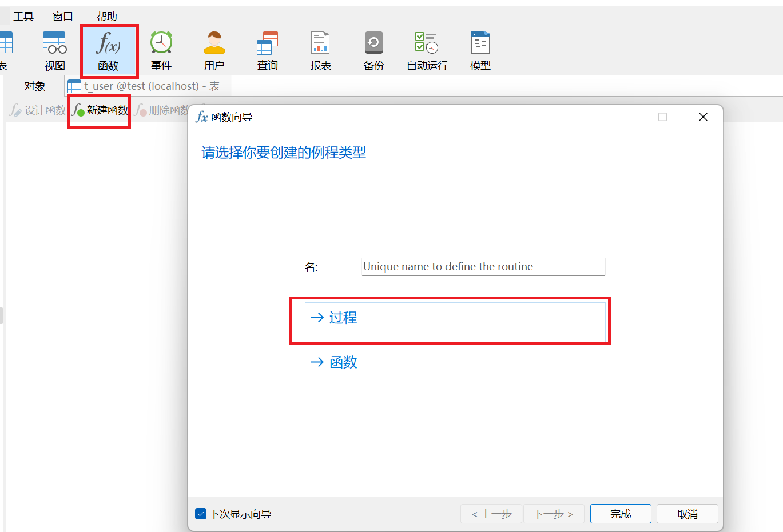Click the 完成 button
Image resolution: width=783 pixels, height=532 pixels.
(x=621, y=514)
